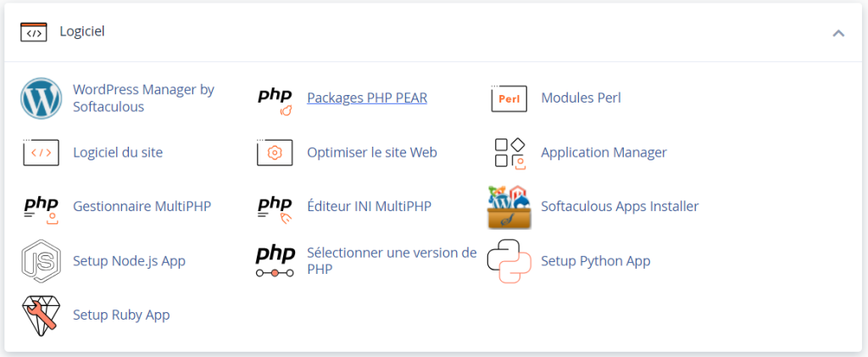Screen dimensions: 868x357
Task: Launch Setup Python App link
Action: coord(595,261)
